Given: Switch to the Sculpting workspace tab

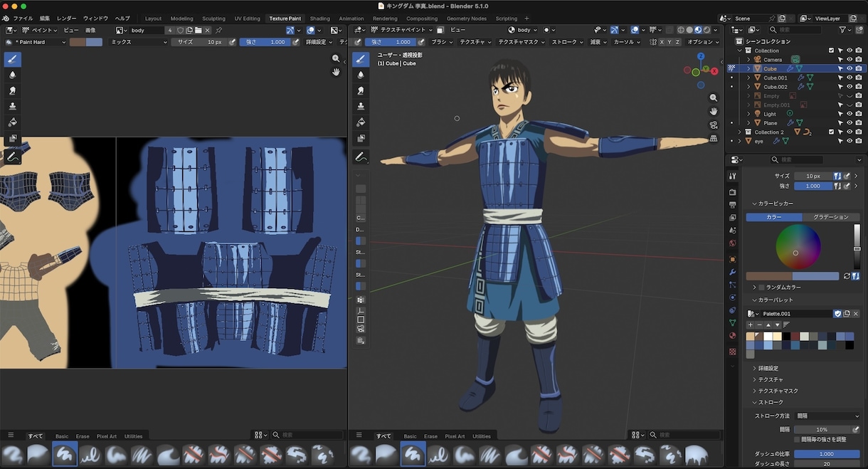Looking at the screenshot, I should click(213, 19).
